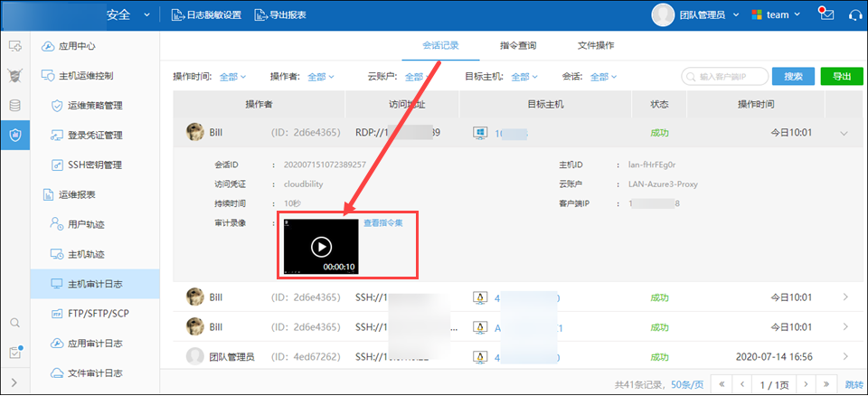Screen dimensions: 868x396
Task: Click the session ID 202007151072389257
Action: [x=325, y=165]
